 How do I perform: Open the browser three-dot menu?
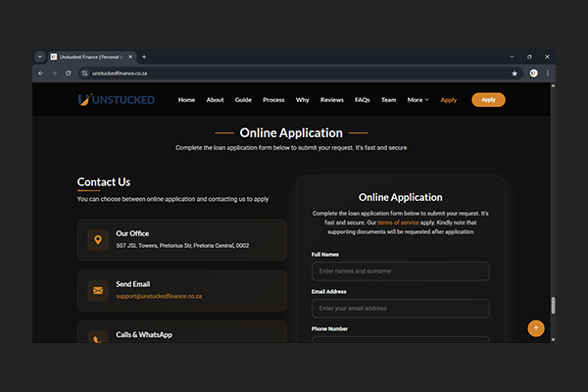[548, 73]
